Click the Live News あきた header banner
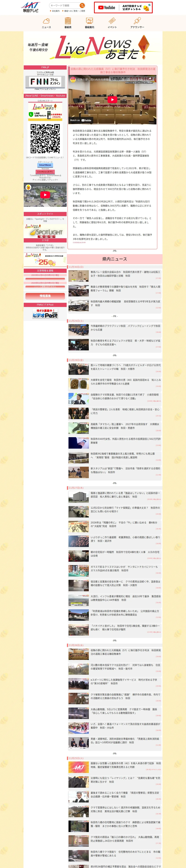 [93, 47]
